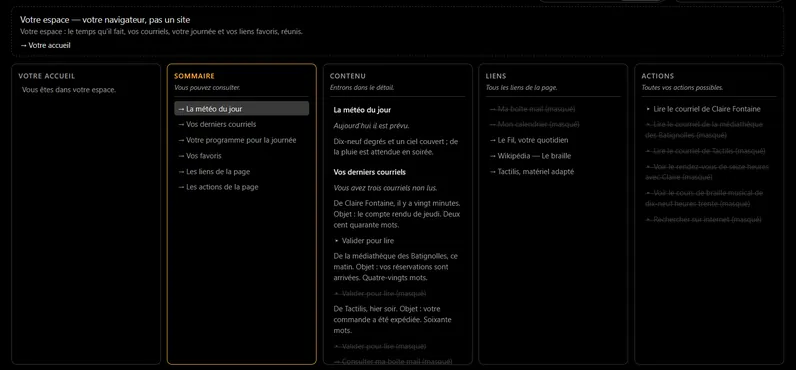Viewport: 796px width, 370px height.
Task: Click the 'Tous les liens de la page.' subtitle
Action: [521, 88]
